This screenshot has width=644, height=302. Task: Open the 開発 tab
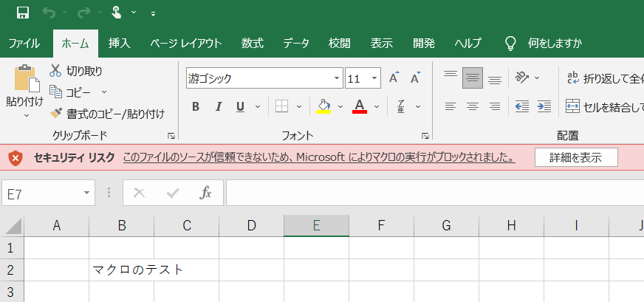tap(424, 43)
